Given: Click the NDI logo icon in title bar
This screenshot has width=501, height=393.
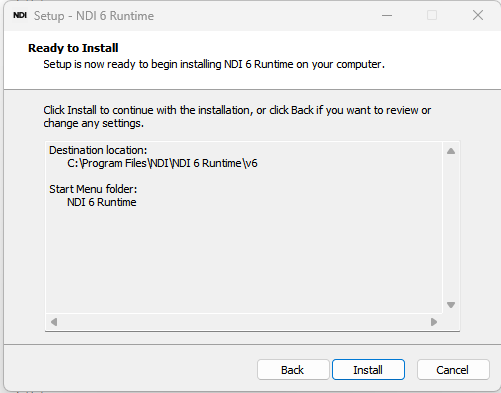Looking at the screenshot, I should pos(20,15).
